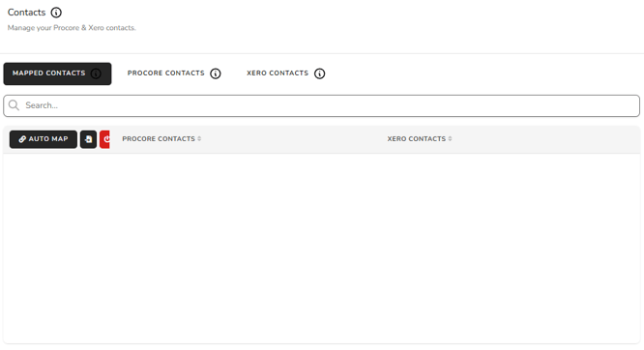Focus the Search input field
The width and height of the screenshot is (644, 350).
(x=322, y=105)
